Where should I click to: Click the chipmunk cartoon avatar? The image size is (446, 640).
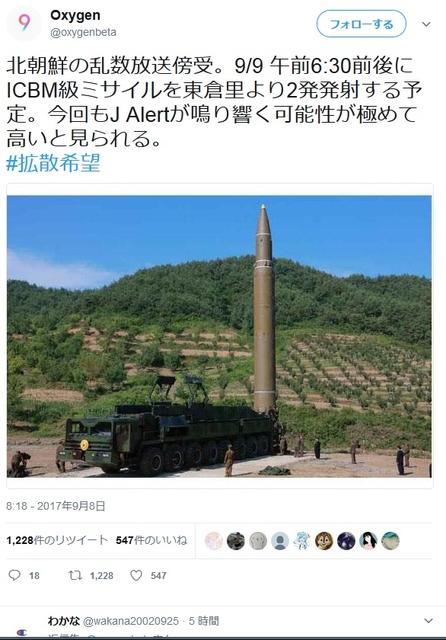tap(324, 541)
